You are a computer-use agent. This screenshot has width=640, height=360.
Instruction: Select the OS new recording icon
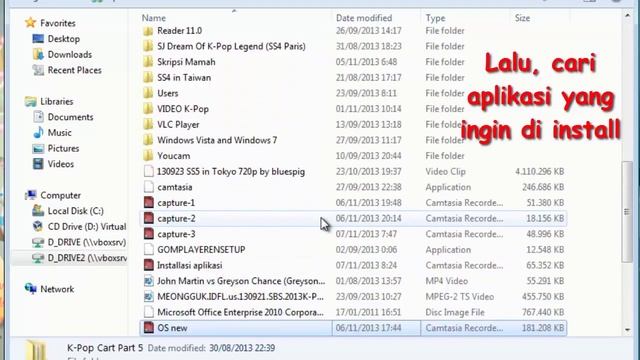149,328
